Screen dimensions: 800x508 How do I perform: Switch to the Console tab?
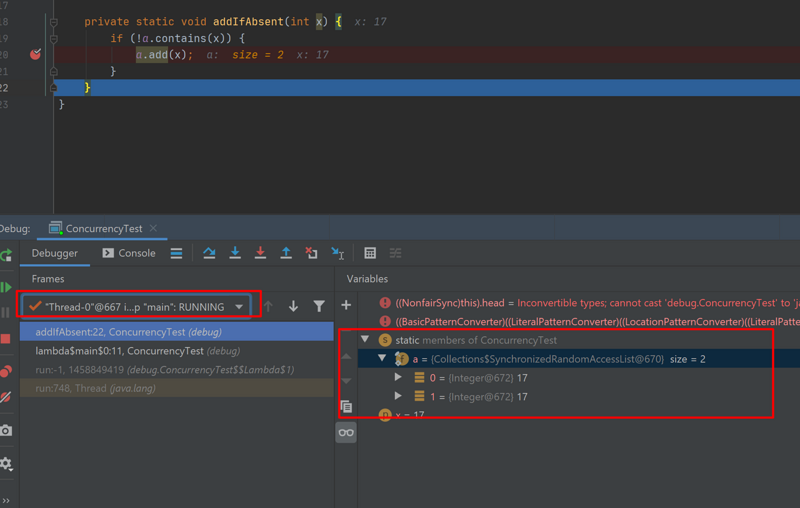click(x=128, y=254)
